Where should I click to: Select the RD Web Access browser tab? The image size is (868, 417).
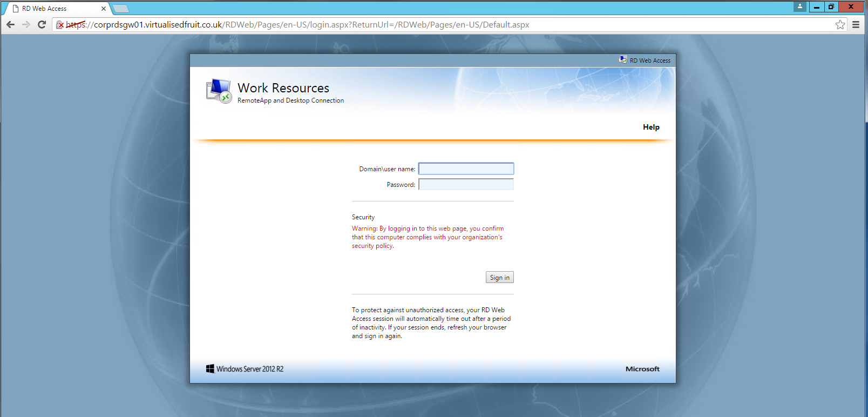pyautogui.click(x=54, y=9)
